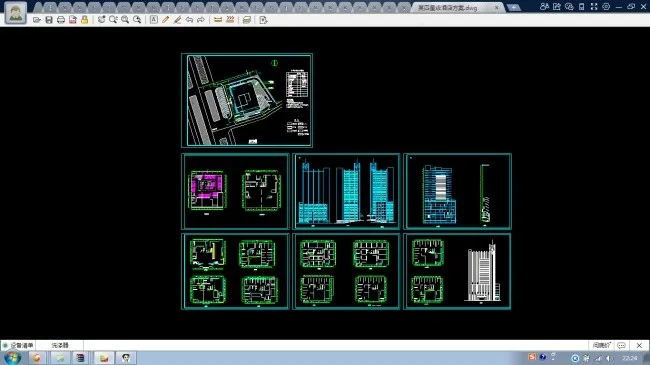Screen dimensions: 650x365
Task: Save the drawing with floppy disk icon
Action: tap(49, 20)
